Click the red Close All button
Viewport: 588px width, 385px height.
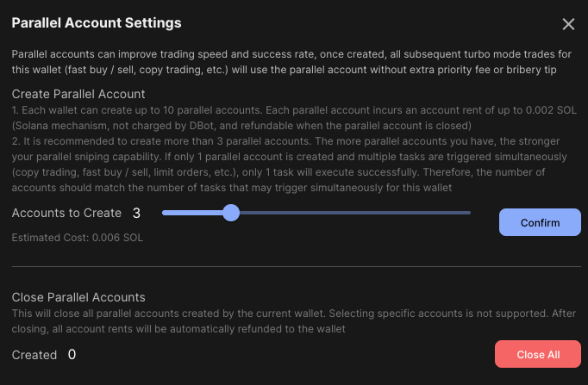click(538, 354)
